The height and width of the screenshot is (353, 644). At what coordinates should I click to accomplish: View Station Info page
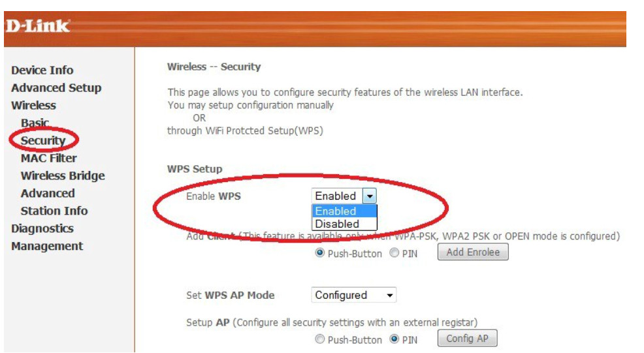[54, 211]
